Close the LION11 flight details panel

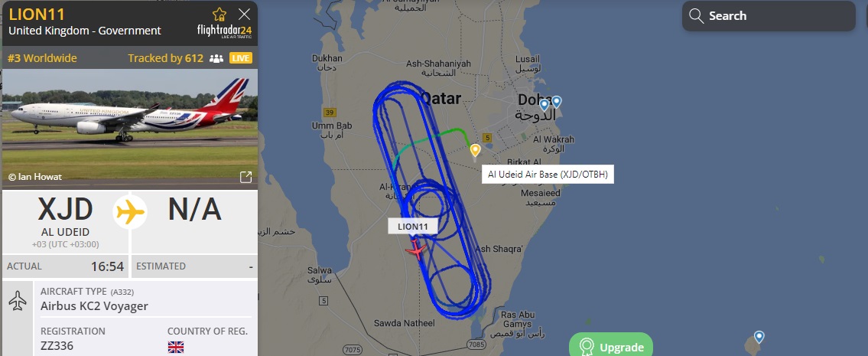(244, 15)
